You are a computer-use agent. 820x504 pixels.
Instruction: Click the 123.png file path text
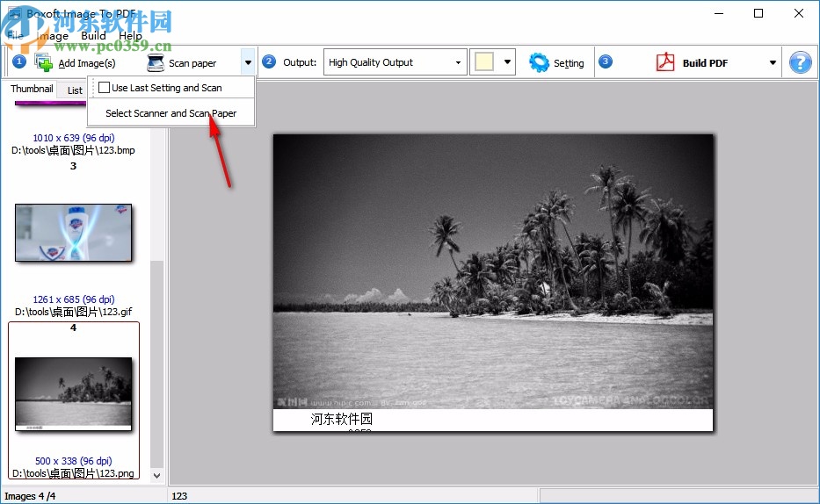(x=73, y=473)
